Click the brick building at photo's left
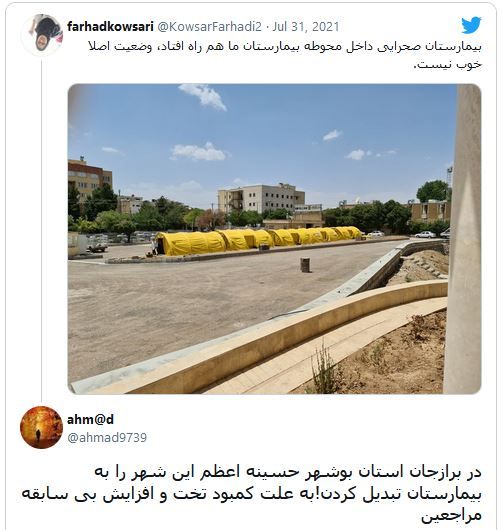Image resolution: width=503 pixels, height=530 pixels. tap(89, 178)
